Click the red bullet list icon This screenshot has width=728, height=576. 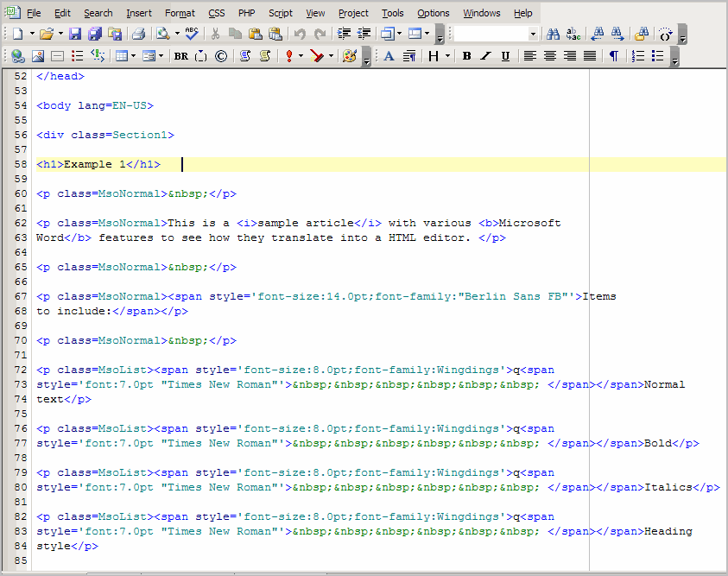click(x=78, y=56)
